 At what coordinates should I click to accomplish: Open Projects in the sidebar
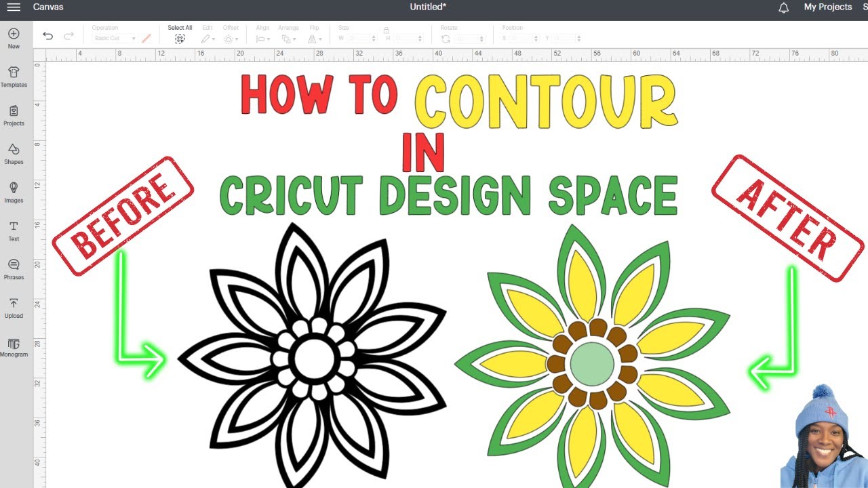click(x=14, y=115)
